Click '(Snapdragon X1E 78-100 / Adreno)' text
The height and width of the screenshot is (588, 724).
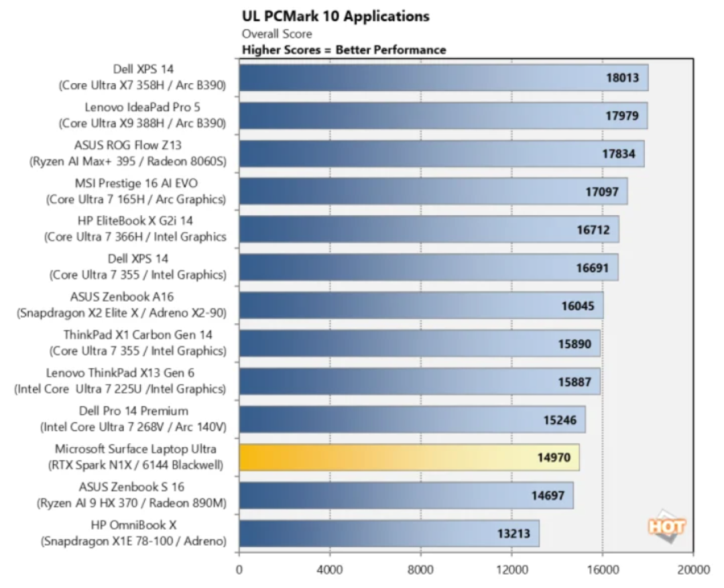pyautogui.click(x=134, y=541)
